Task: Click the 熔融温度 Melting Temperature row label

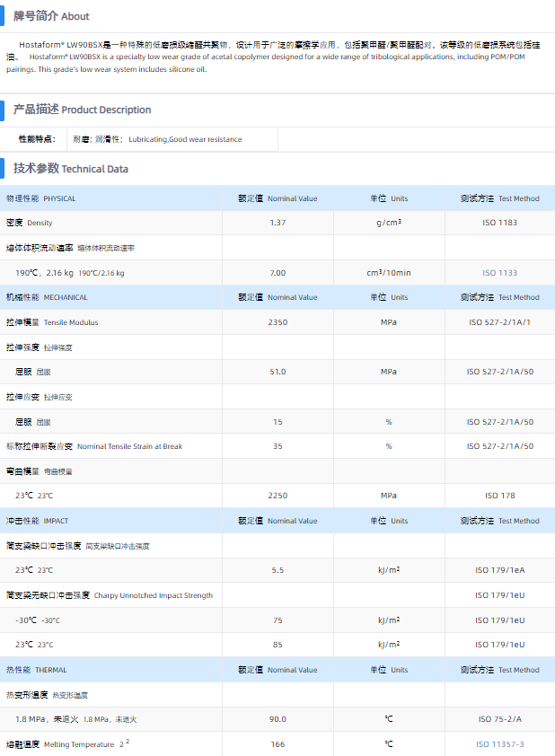Action: coord(67,744)
